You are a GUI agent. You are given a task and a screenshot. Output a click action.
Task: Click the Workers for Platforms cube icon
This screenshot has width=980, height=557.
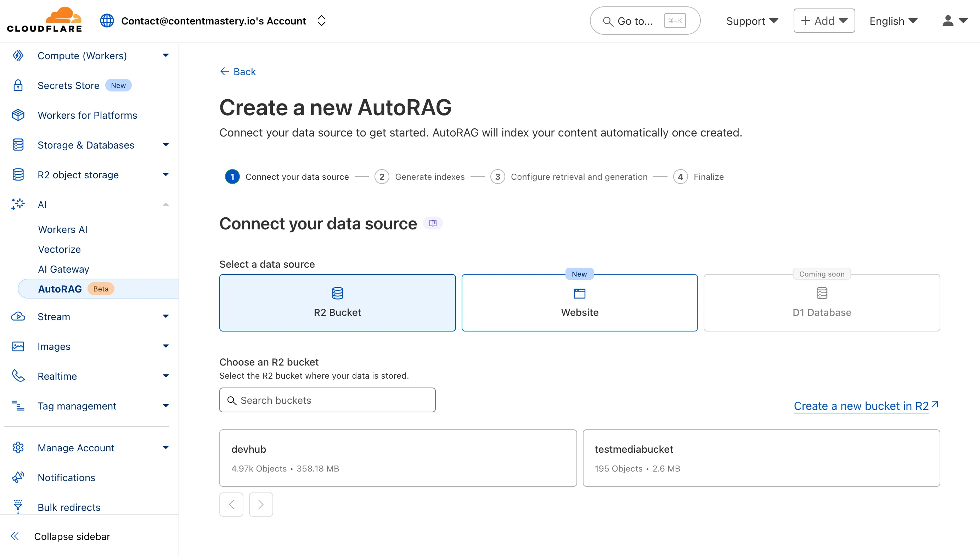(x=18, y=115)
